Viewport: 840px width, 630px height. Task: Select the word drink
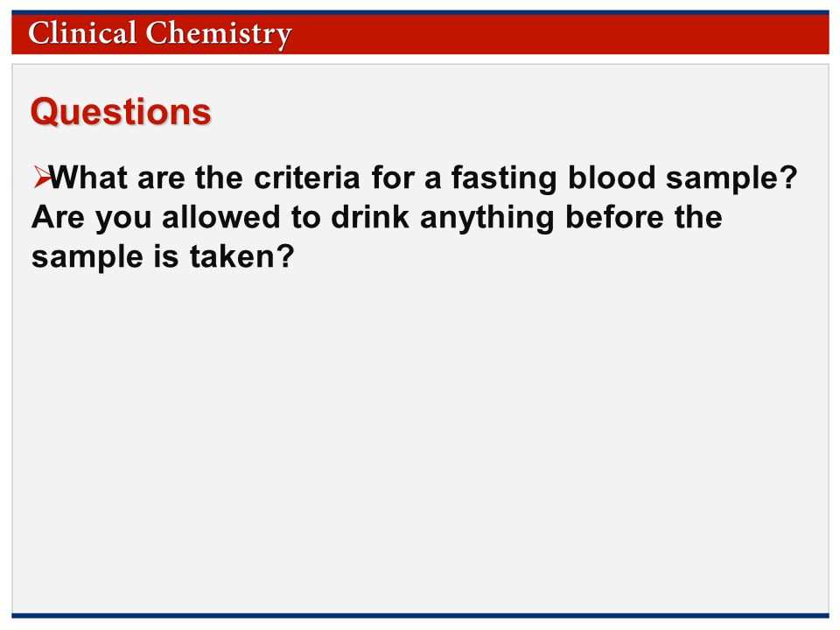370,217
